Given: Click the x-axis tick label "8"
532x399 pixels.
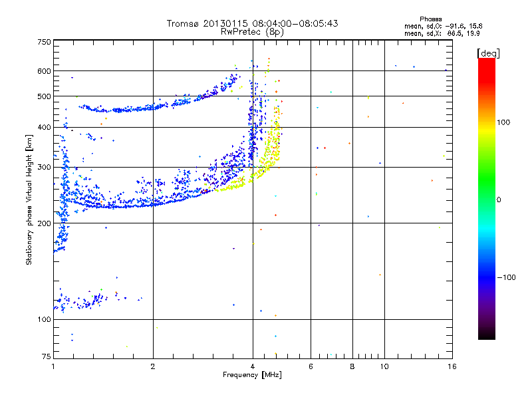Looking at the screenshot, I should pyautogui.click(x=352, y=366).
